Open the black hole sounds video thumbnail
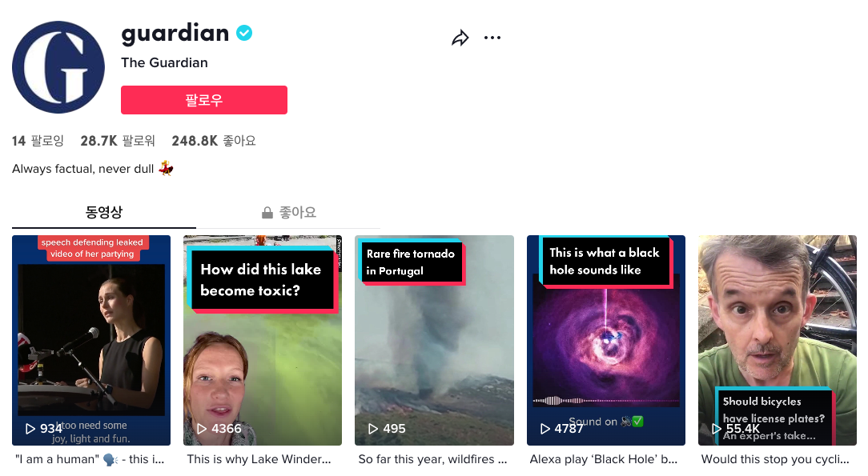Image resolution: width=868 pixels, height=476 pixels. [606, 340]
